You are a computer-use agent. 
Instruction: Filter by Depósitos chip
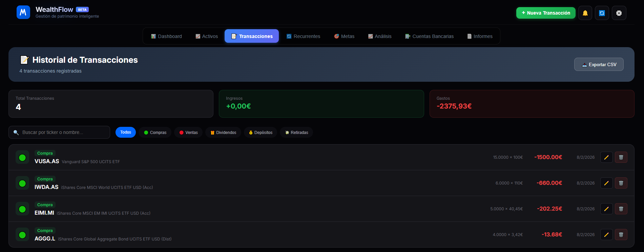261,132
